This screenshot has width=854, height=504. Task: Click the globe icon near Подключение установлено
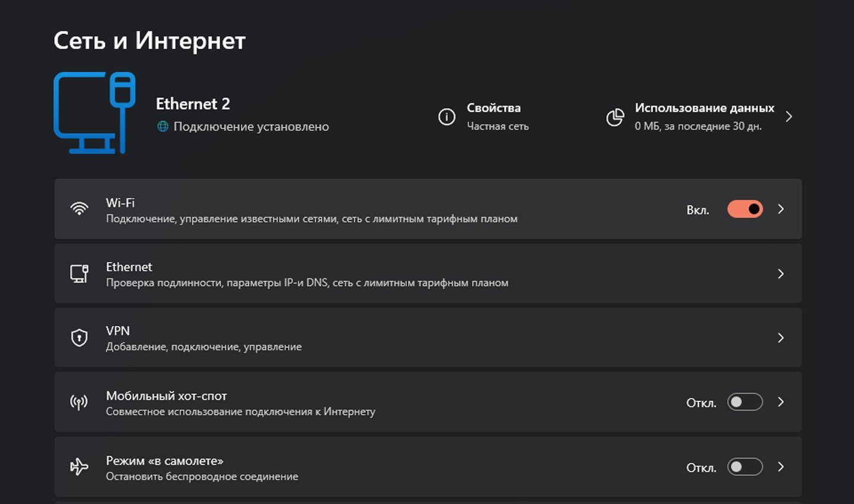click(162, 126)
